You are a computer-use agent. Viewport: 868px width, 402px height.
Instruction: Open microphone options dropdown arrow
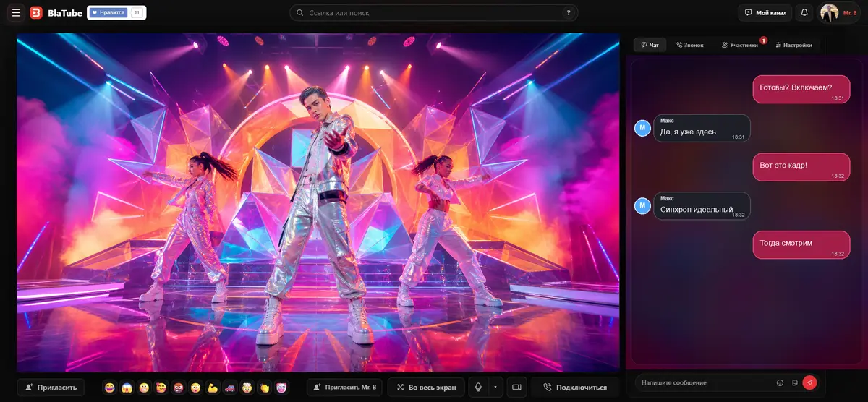tap(495, 388)
